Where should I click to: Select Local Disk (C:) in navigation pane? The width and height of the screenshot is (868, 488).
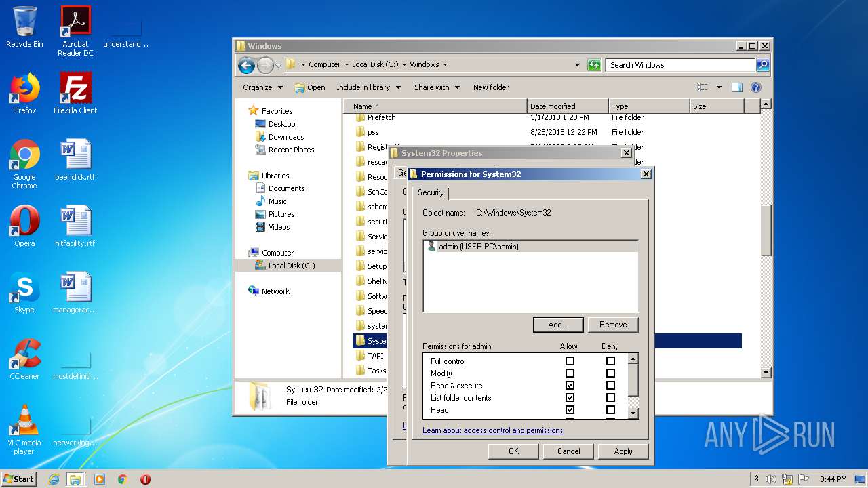(x=288, y=266)
